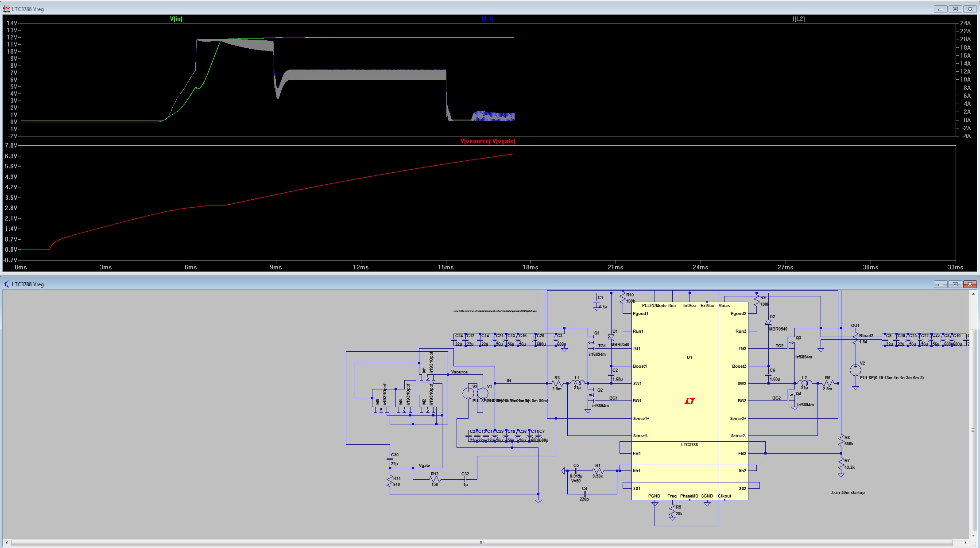Screen dimensions: 980x548
Task: Select resistor R8 680k symbol
Action: pyautogui.click(x=841, y=441)
